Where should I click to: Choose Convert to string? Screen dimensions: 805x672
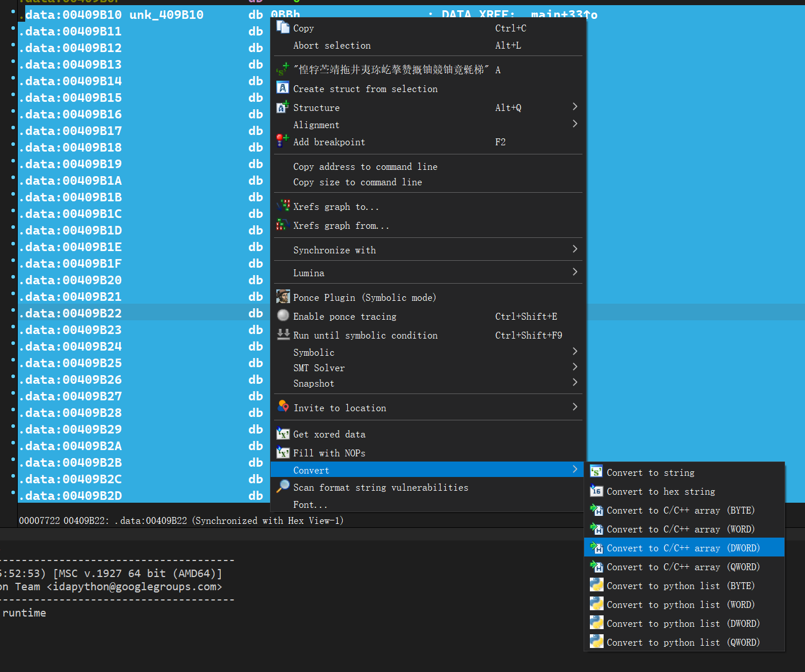click(685, 472)
